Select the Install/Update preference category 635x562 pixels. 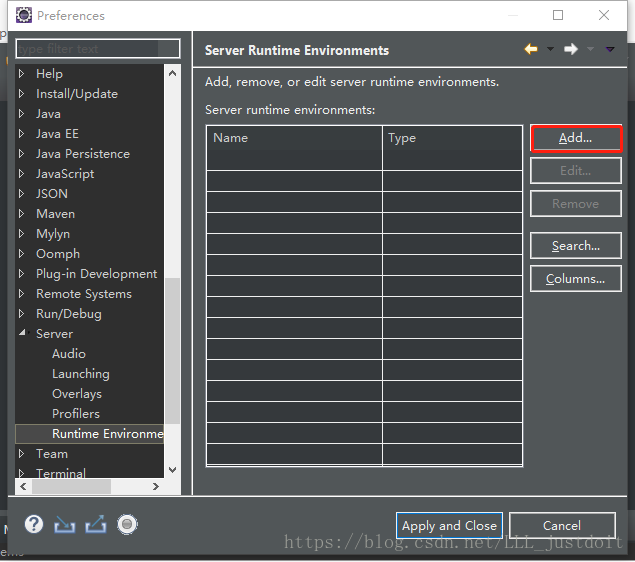[x=77, y=94]
